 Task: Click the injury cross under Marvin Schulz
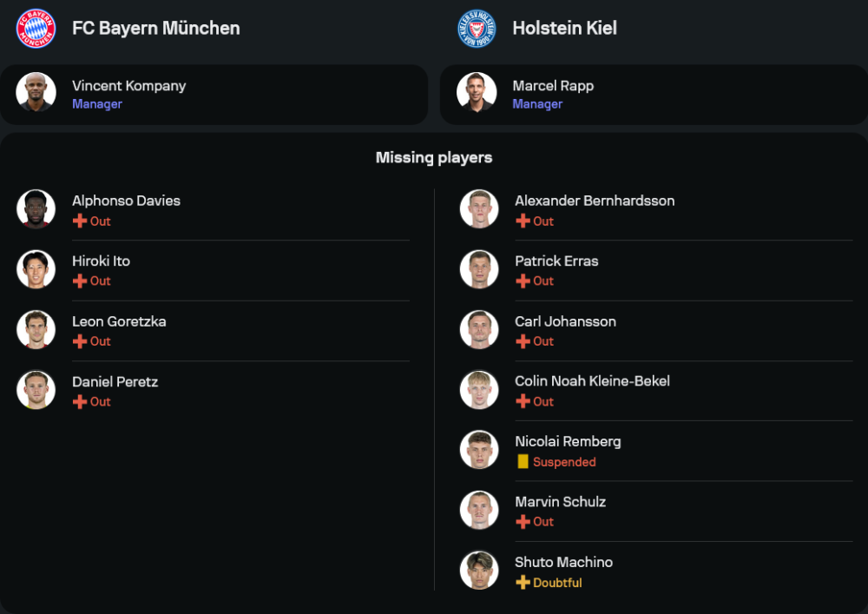[x=523, y=522]
